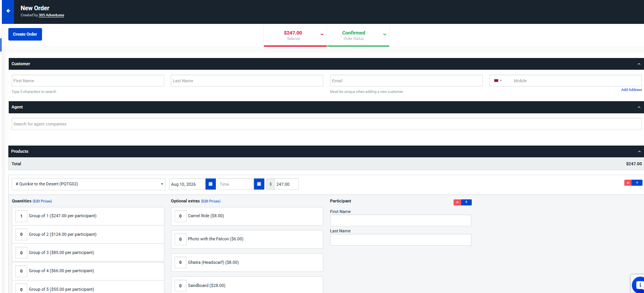
Task: Open the info help widget
Action: [639, 285]
